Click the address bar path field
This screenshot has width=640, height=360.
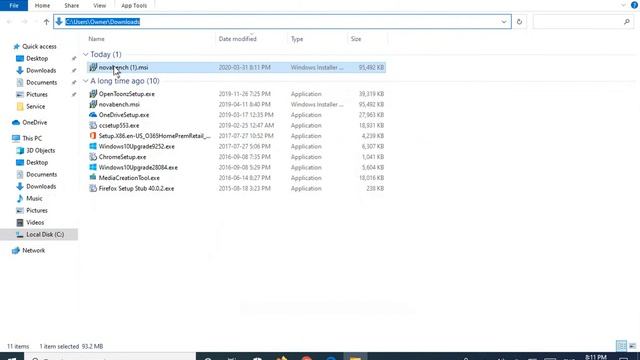coord(282,22)
